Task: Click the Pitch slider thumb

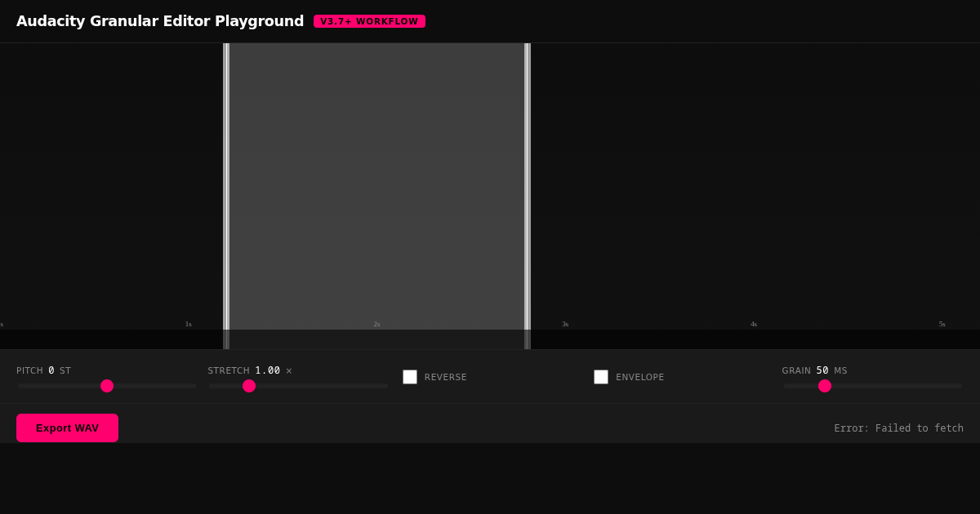Action: coord(107,386)
